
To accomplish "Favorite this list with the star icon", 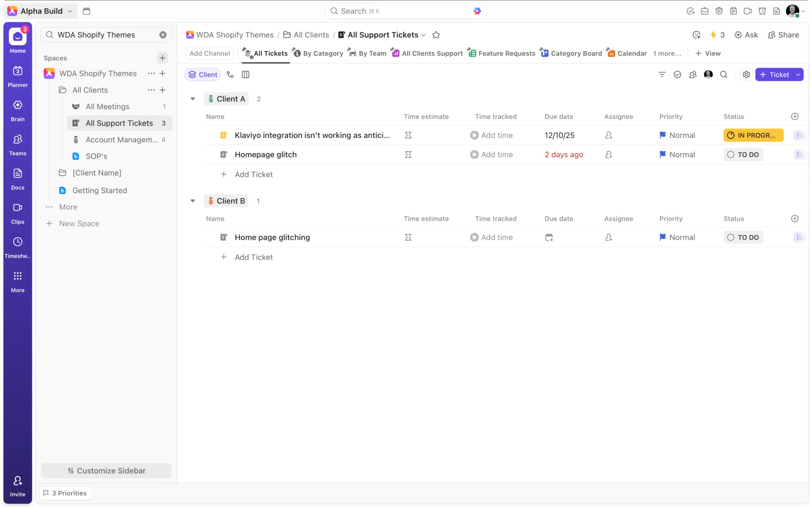I will (x=436, y=35).
